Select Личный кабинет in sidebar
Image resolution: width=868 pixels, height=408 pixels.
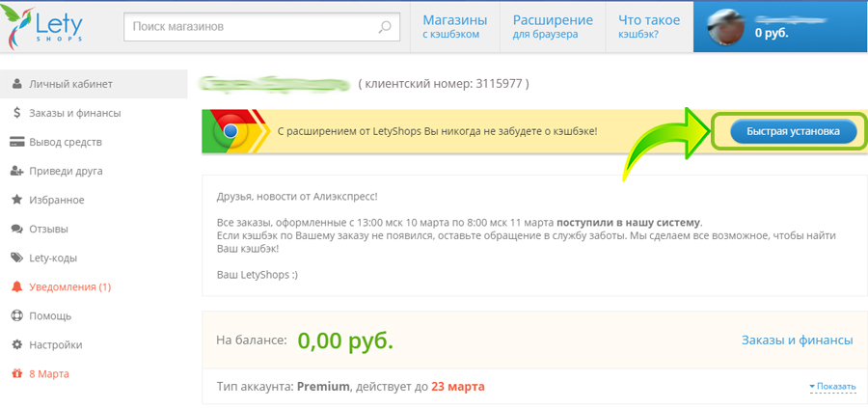click(x=94, y=84)
